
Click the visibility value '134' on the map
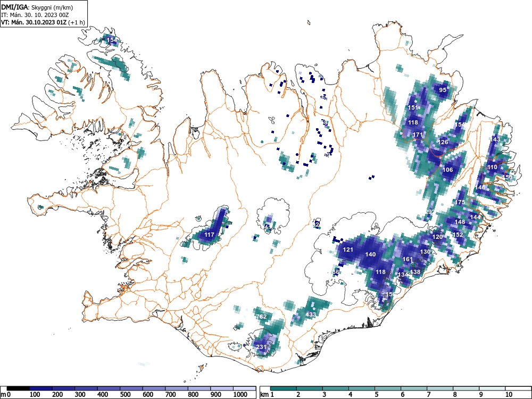403,275
